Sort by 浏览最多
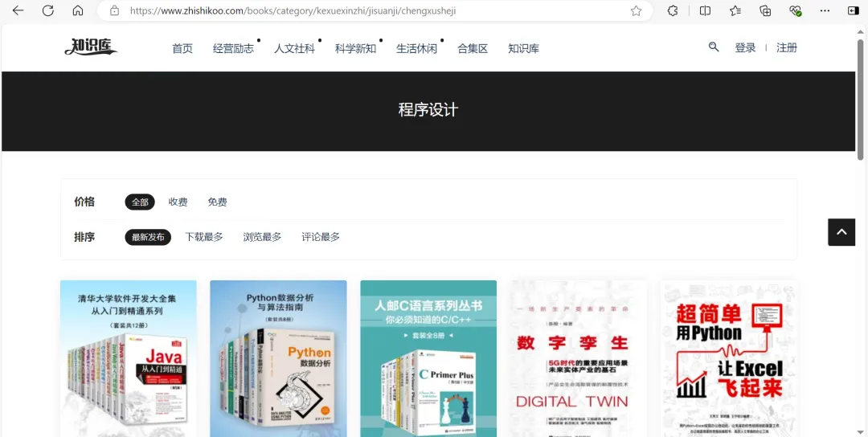 click(x=262, y=237)
